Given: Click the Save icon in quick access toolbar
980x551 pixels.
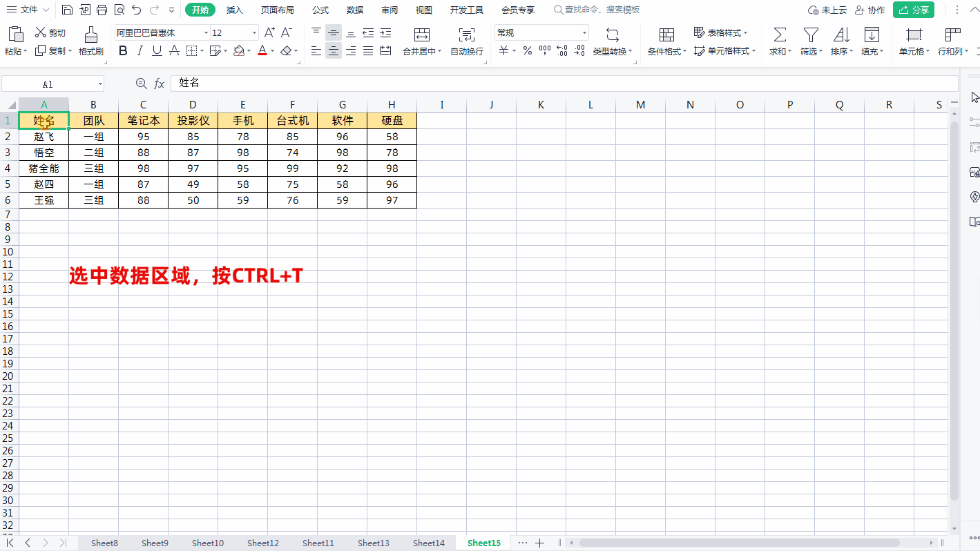Looking at the screenshot, I should 67,10.
